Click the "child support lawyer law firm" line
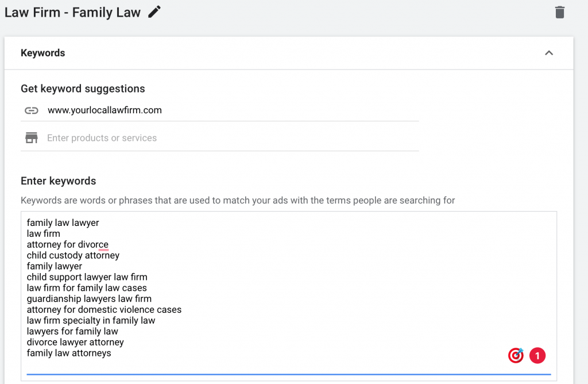Image resolution: width=588 pixels, height=384 pixels. (x=87, y=277)
